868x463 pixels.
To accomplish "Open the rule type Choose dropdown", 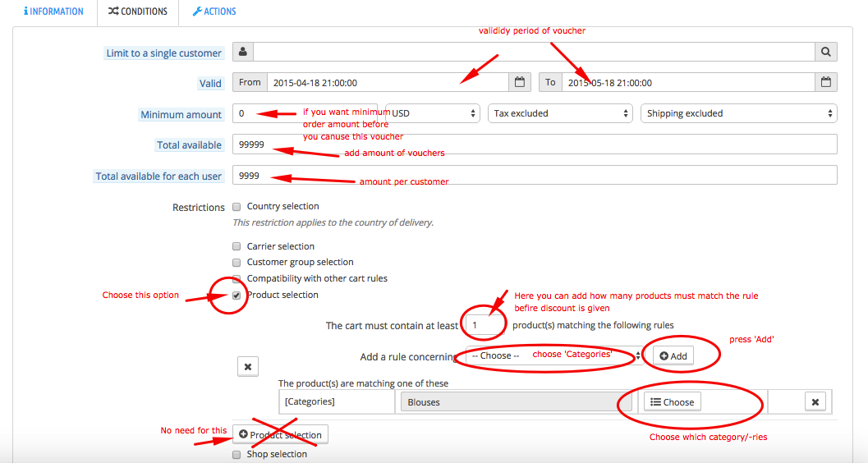I will coord(554,355).
